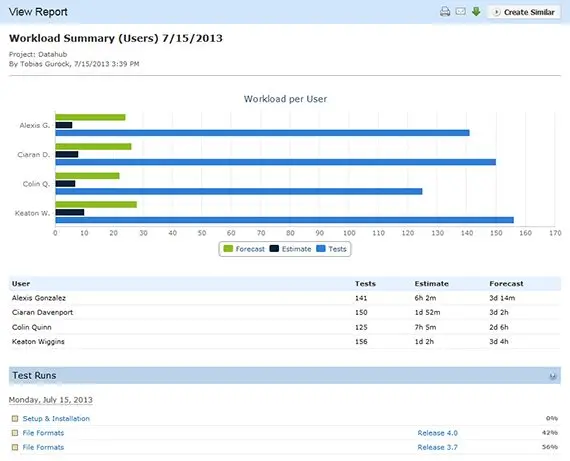570x461 pixels.
Task: Click the Tests bar for Alexis G.
Action: 262,133
